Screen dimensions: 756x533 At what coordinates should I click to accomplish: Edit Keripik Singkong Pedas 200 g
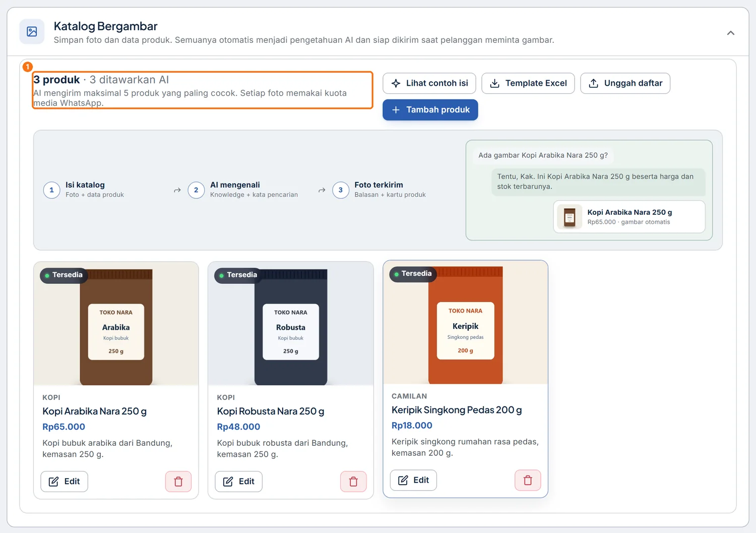tap(413, 480)
